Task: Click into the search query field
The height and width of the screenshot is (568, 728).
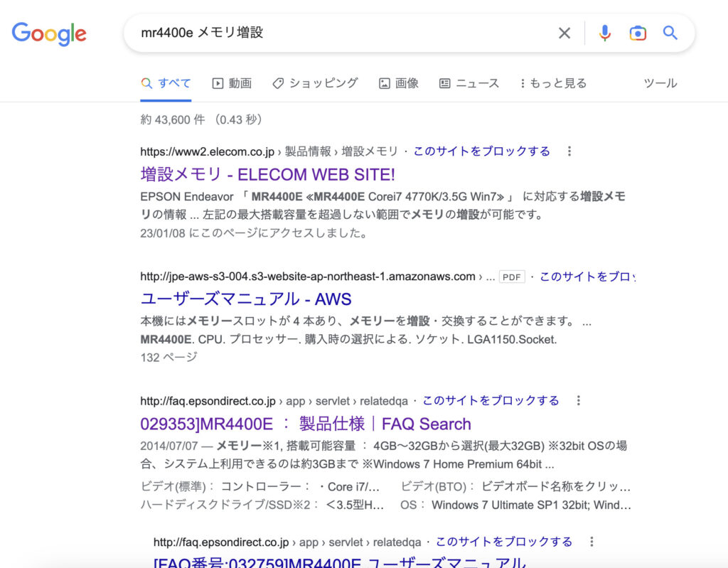Action: click(x=343, y=33)
